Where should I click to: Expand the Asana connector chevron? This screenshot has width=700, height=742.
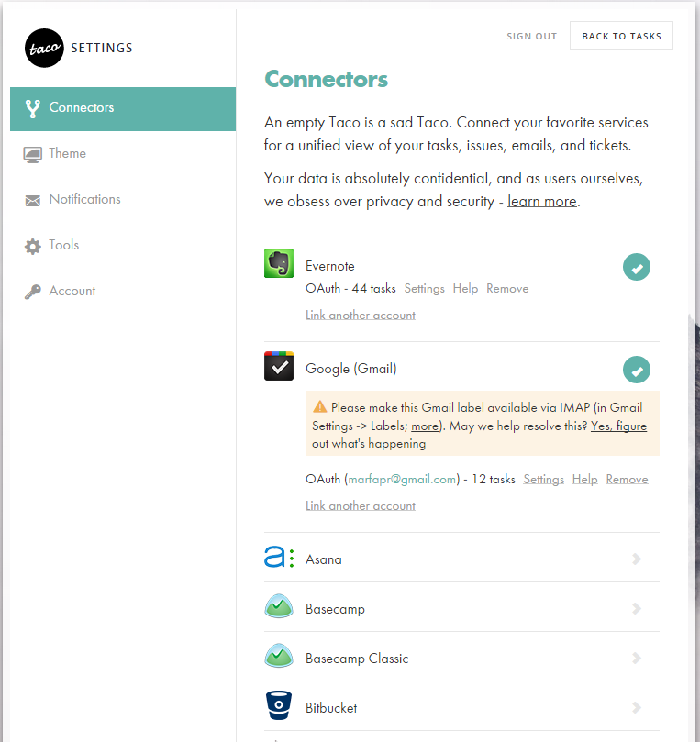click(x=637, y=559)
